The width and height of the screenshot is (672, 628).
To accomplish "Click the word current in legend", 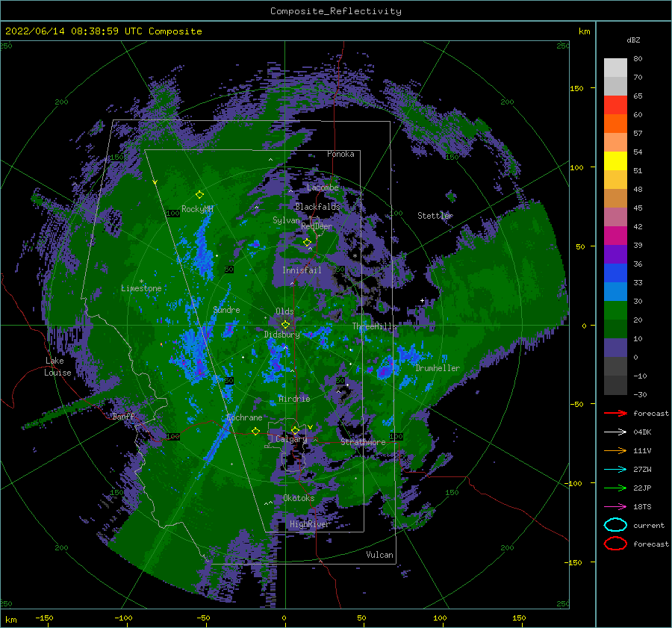I will (x=649, y=526).
